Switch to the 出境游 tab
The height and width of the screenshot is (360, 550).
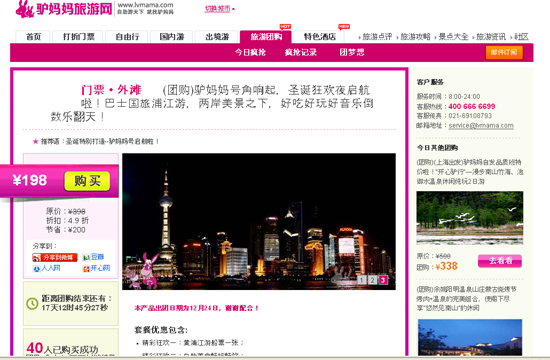217,36
